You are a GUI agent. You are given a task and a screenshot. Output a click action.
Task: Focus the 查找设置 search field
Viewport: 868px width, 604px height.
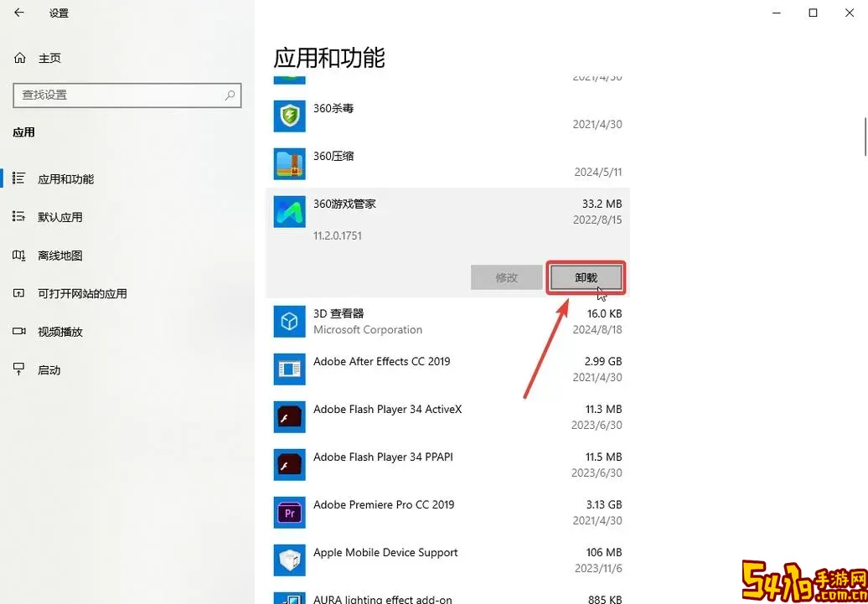127,96
